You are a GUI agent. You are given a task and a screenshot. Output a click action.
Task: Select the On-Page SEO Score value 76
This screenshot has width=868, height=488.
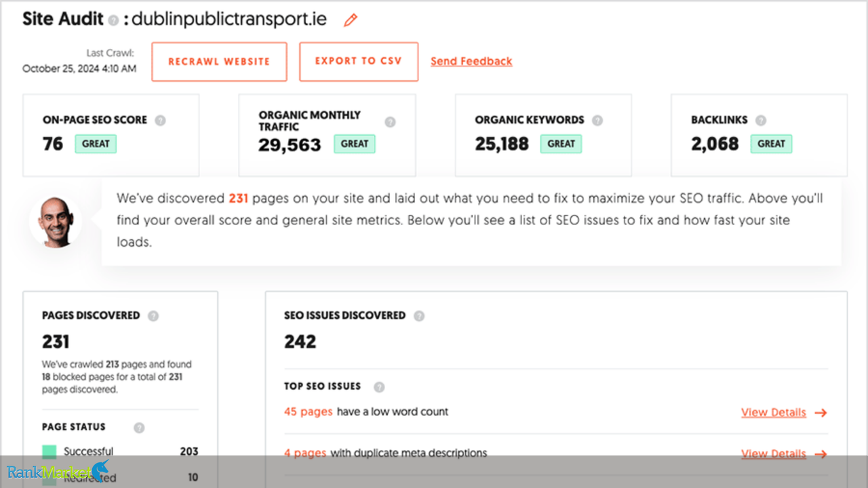point(53,144)
